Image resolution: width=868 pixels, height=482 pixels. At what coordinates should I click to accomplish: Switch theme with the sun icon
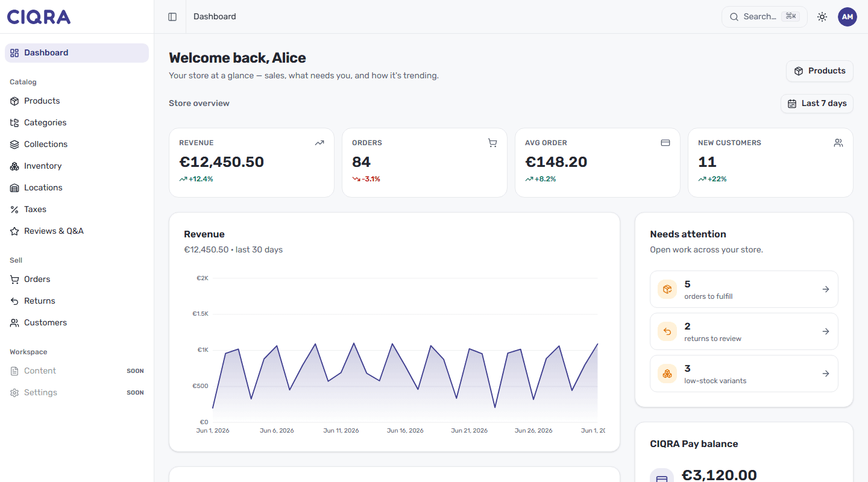(822, 17)
